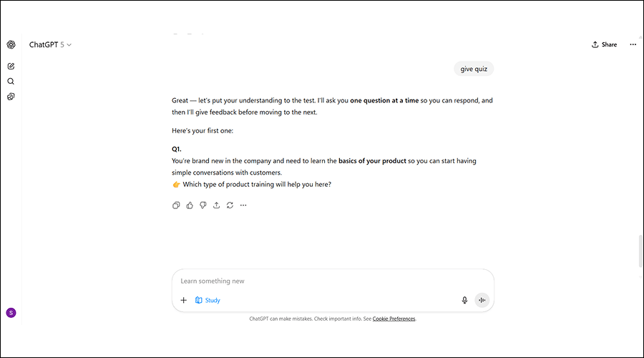The width and height of the screenshot is (644, 358).
Task: Activate the microphone dictation icon
Action: (x=464, y=300)
